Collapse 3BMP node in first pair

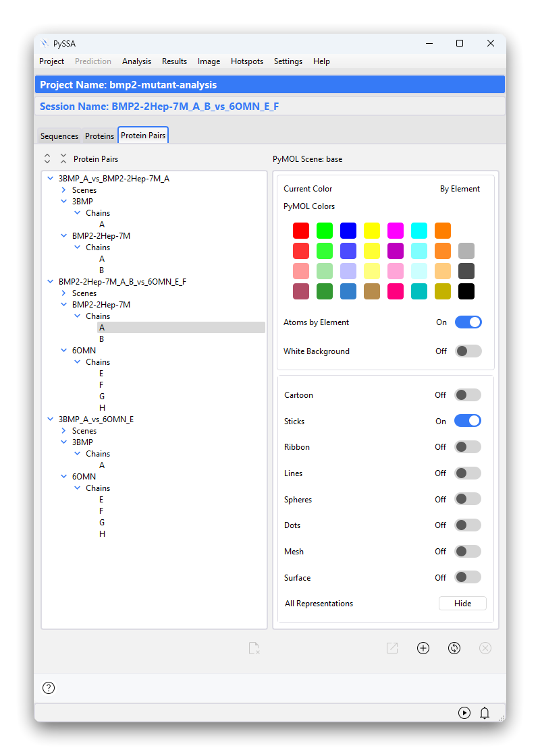[63, 202]
